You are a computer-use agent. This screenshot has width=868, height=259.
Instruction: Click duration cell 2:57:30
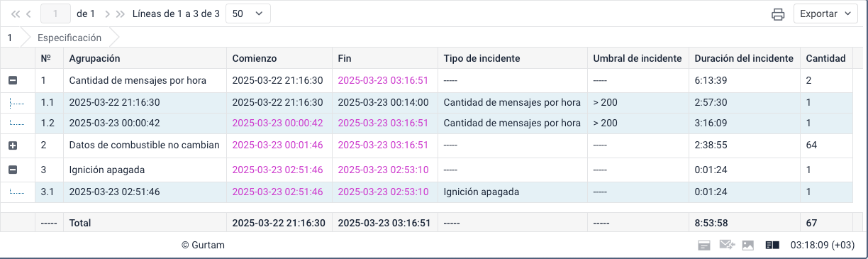click(711, 102)
